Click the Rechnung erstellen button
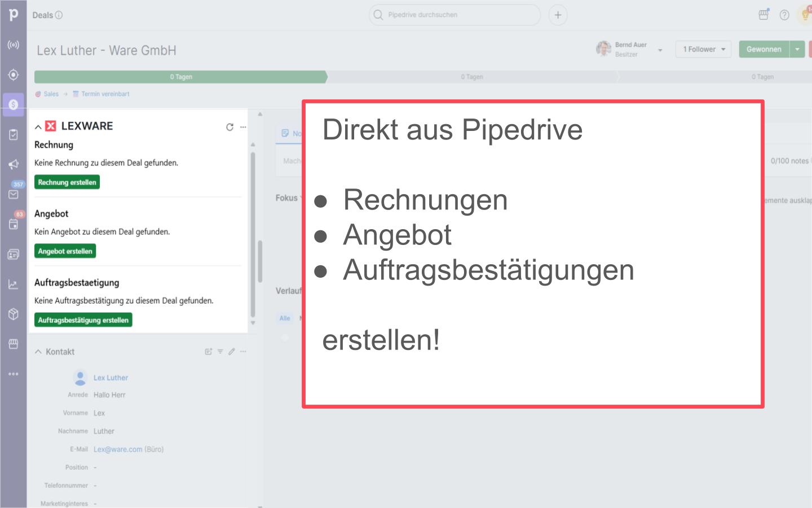 [x=67, y=182]
